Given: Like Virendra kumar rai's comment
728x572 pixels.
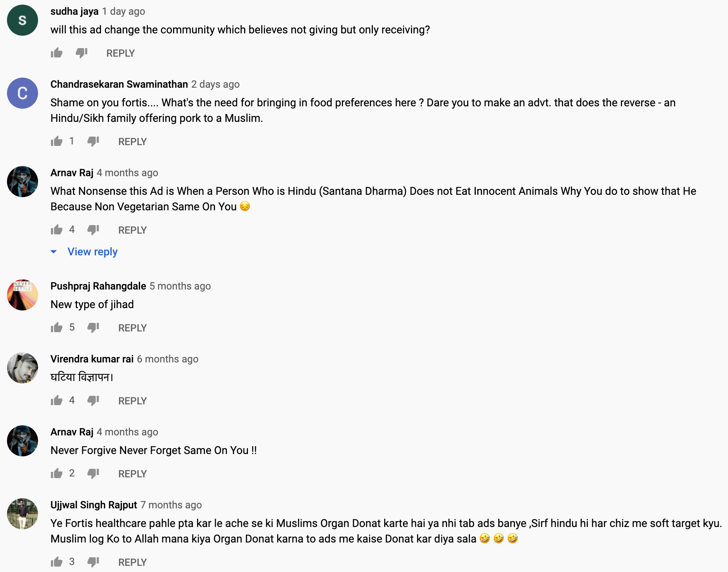Looking at the screenshot, I should [57, 400].
